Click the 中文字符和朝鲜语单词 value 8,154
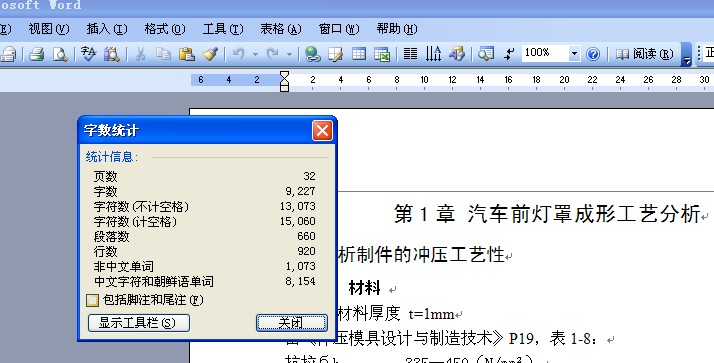 tap(300, 281)
